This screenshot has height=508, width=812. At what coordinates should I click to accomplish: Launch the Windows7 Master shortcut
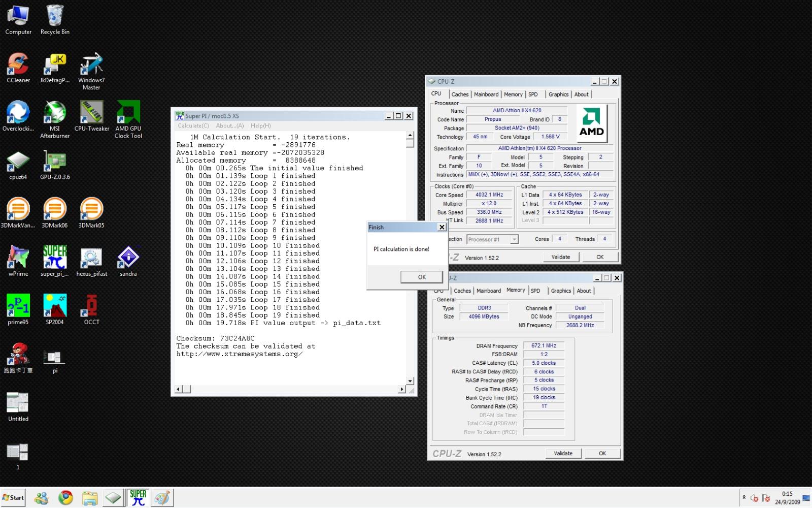[x=91, y=72]
